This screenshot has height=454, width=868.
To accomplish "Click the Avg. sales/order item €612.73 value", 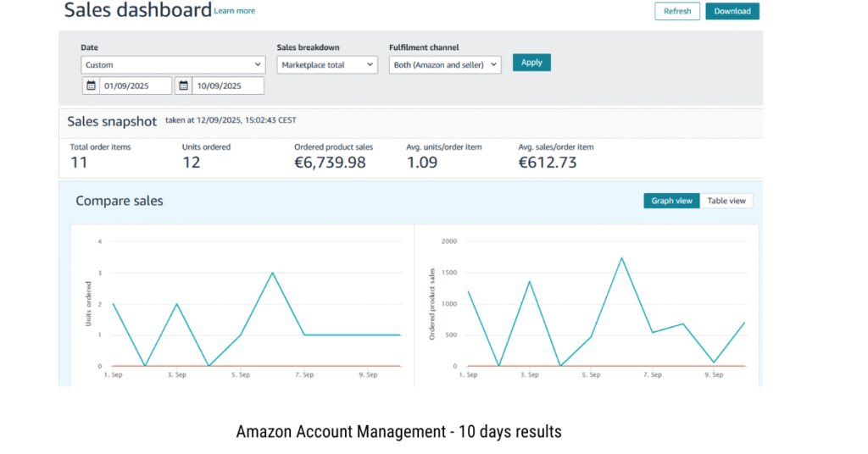I will click(x=547, y=162).
